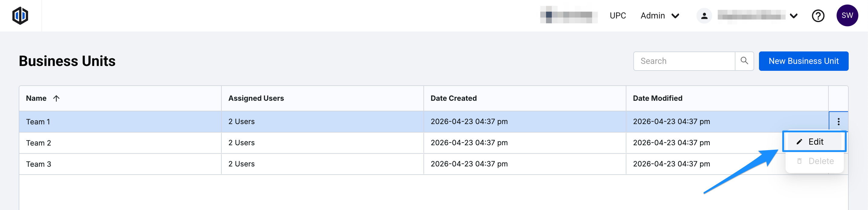Image resolution: width=868 pixels, height=210 pixels.
Task: Click the user profile person icon
Action: point(704,16)
